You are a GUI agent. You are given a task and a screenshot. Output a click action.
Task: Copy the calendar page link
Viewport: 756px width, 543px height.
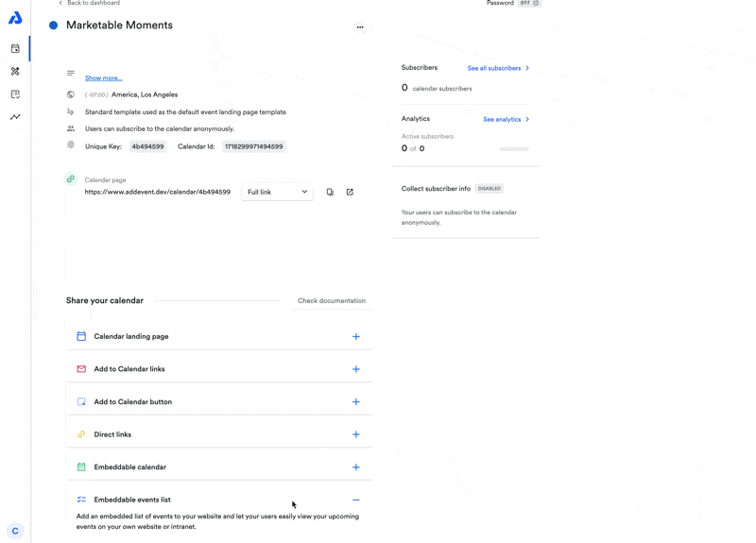pos(330,192)
